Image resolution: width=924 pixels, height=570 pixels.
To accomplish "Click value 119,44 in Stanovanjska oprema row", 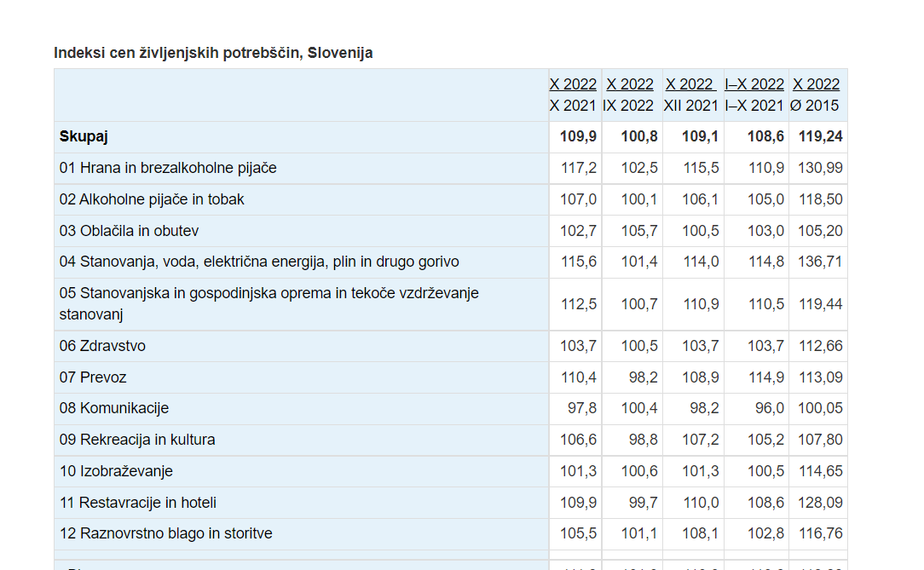I will pyautogui.click(x=820, y=304).
